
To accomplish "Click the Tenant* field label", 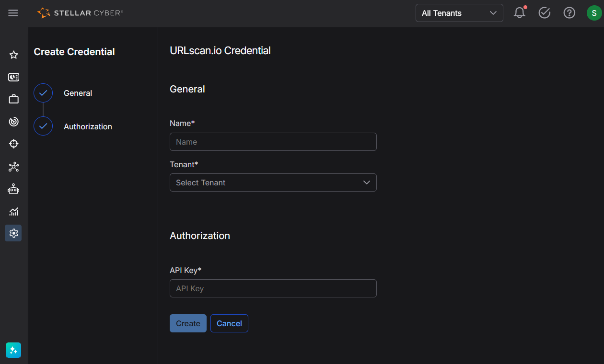I will pyautogui.click(x=184, y=164).
